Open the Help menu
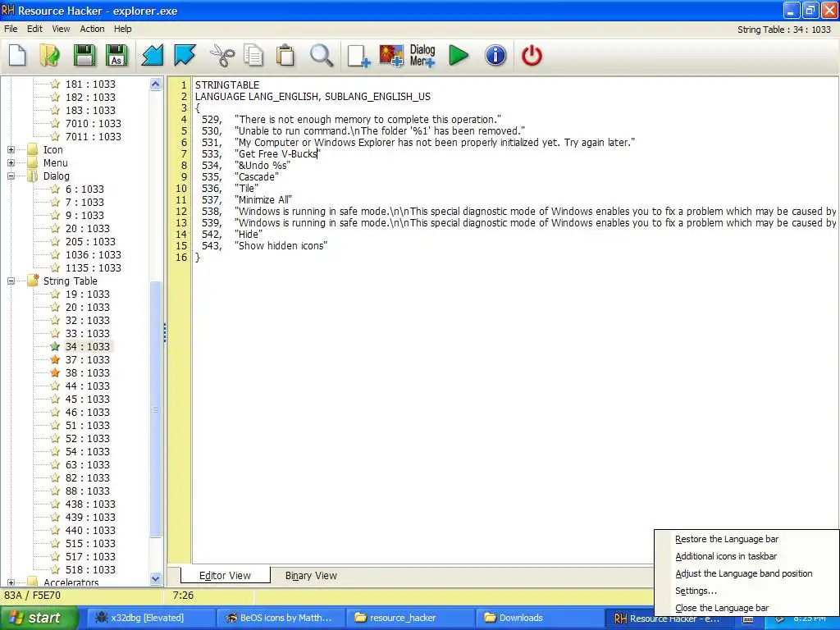The height and width of the screenshot is (630, 840). pyautogui.click(x=123, y=29)
